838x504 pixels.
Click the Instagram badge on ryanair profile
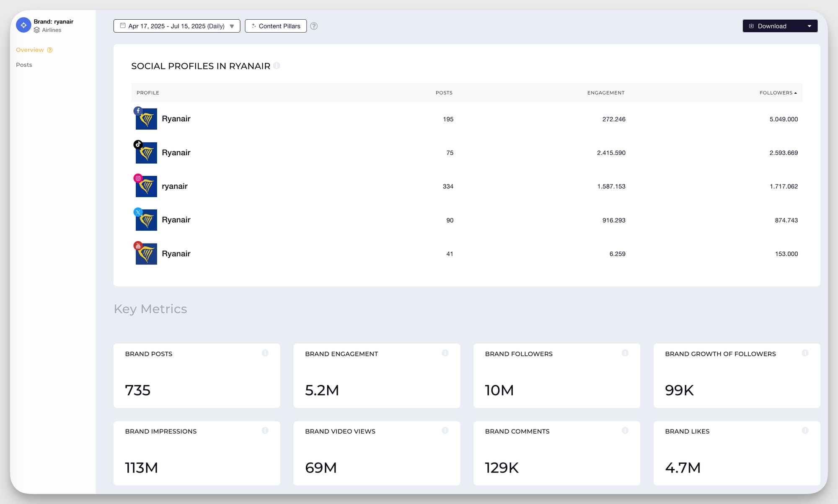point(138,178)
